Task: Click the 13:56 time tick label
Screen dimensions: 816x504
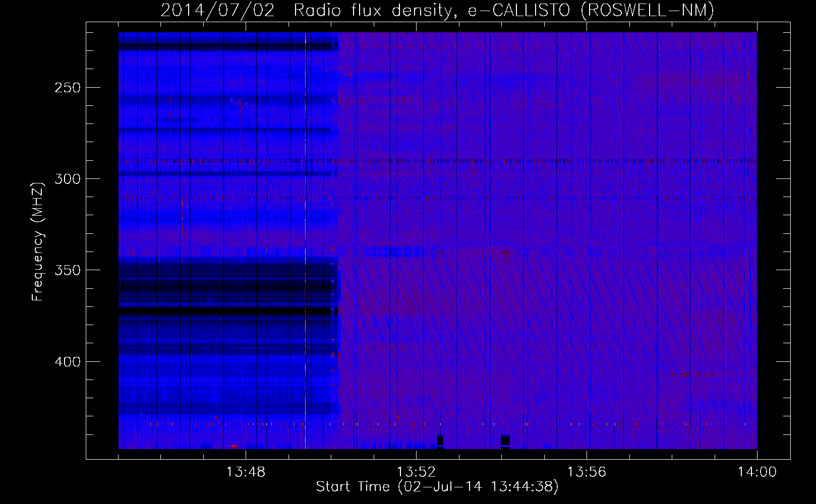Action: [x=587, y=472]
